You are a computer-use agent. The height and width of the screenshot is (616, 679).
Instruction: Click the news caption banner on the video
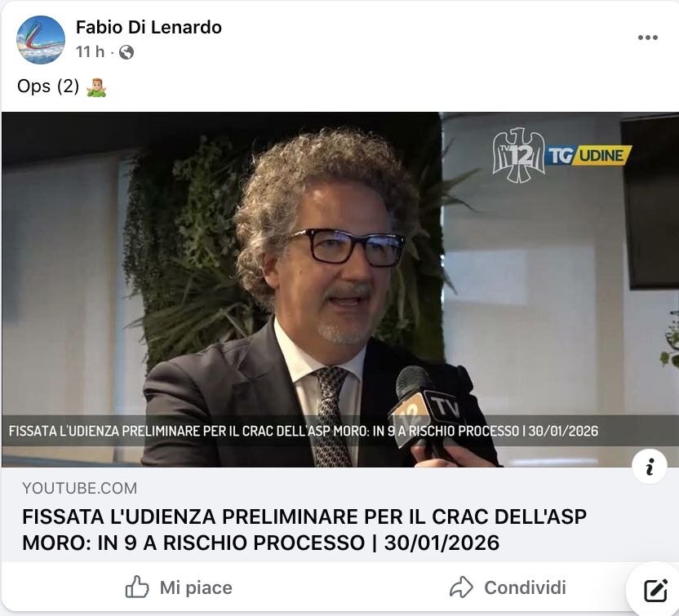point(340,431)
